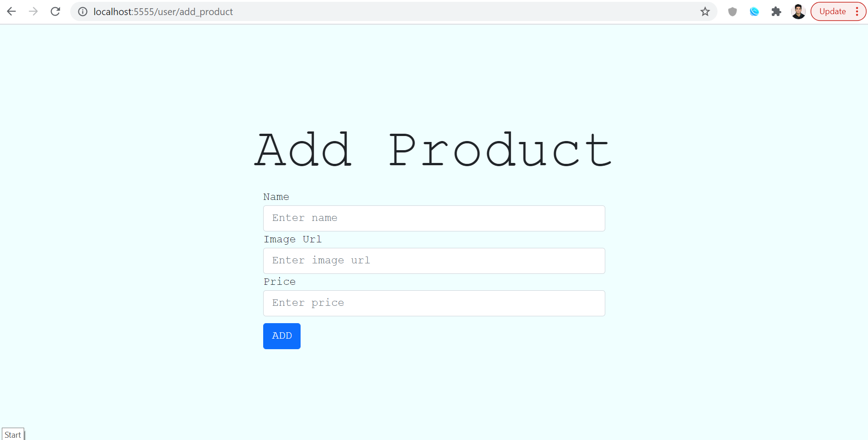Expand the Start taskbar menu
The height and width of the screenshot is (440, 868).
coord(12,434)
